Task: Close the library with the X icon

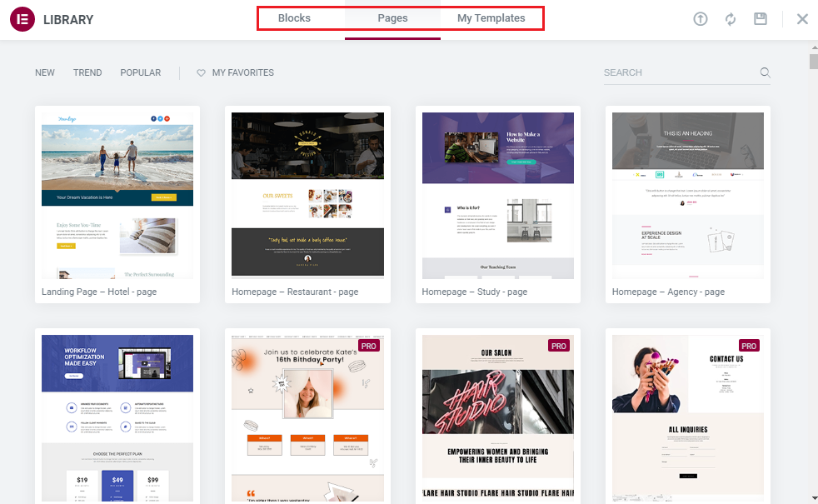Action: click(x=802, y=19)
